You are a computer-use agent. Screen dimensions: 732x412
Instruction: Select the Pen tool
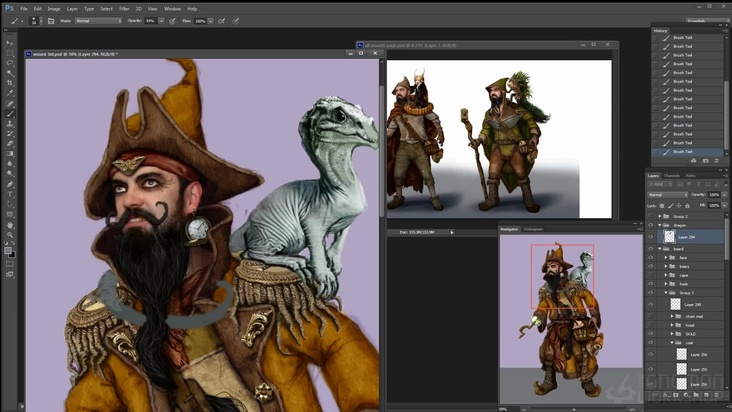coord(10,184)
